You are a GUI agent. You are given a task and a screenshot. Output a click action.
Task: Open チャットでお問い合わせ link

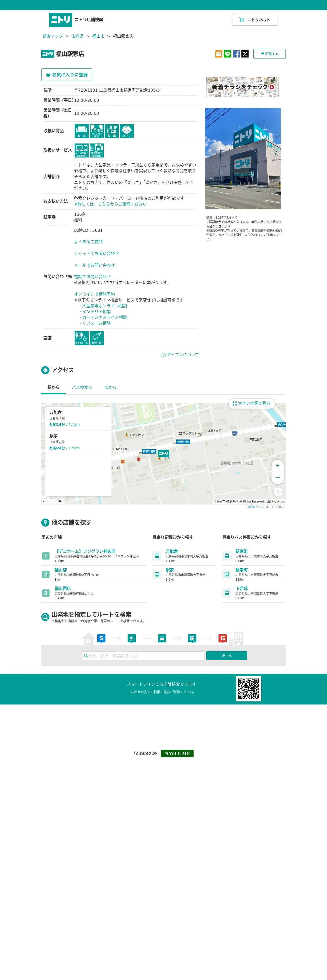pyautogui.click(x=96, y=253)
